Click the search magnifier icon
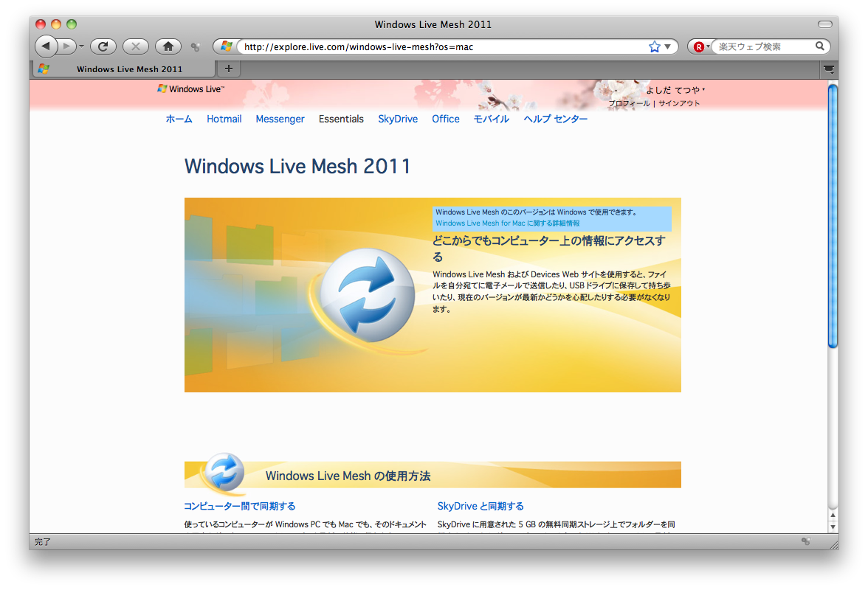The image size is (868, 590). 820,46
